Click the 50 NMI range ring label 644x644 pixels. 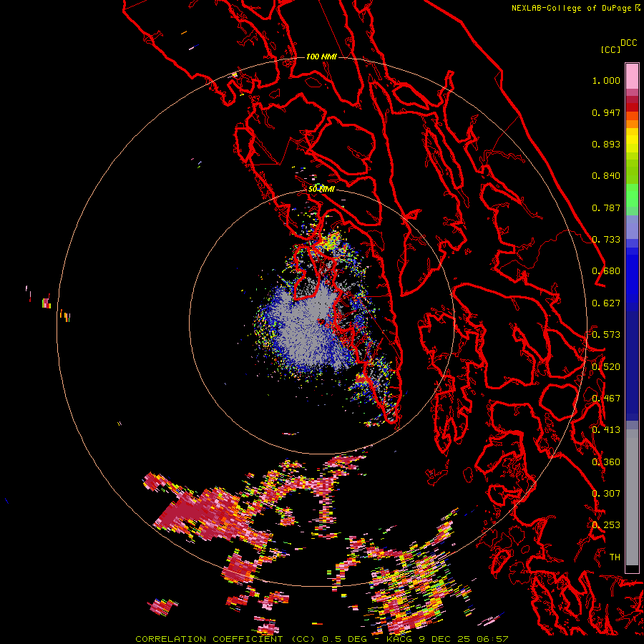tap(321, 190)
